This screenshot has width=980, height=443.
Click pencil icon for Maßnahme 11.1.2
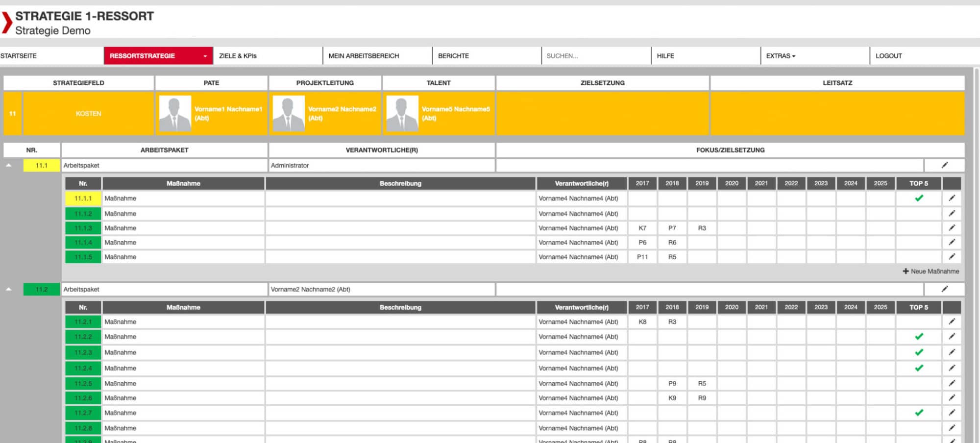pos(952,213)
